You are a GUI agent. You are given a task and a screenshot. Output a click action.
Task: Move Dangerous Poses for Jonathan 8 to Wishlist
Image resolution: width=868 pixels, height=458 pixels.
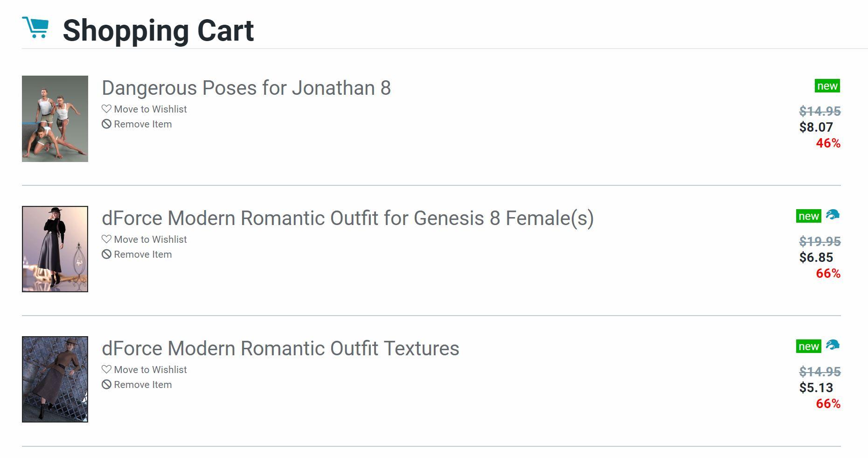coord(150,109)
